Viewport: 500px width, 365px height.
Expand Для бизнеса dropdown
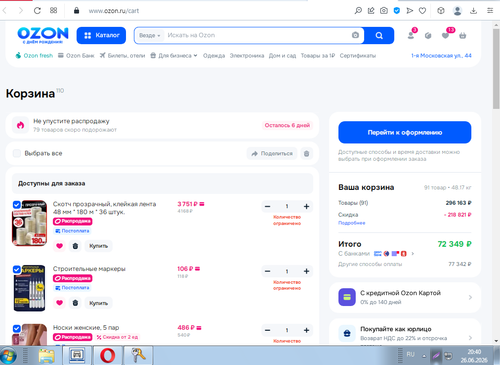[x=174, y=55]
